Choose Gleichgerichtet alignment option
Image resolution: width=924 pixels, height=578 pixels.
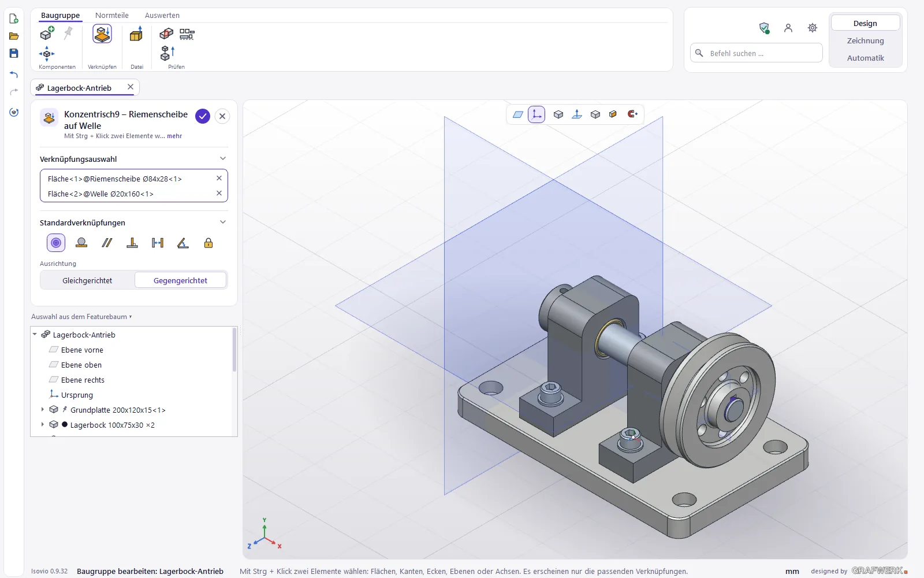point(87,280)
